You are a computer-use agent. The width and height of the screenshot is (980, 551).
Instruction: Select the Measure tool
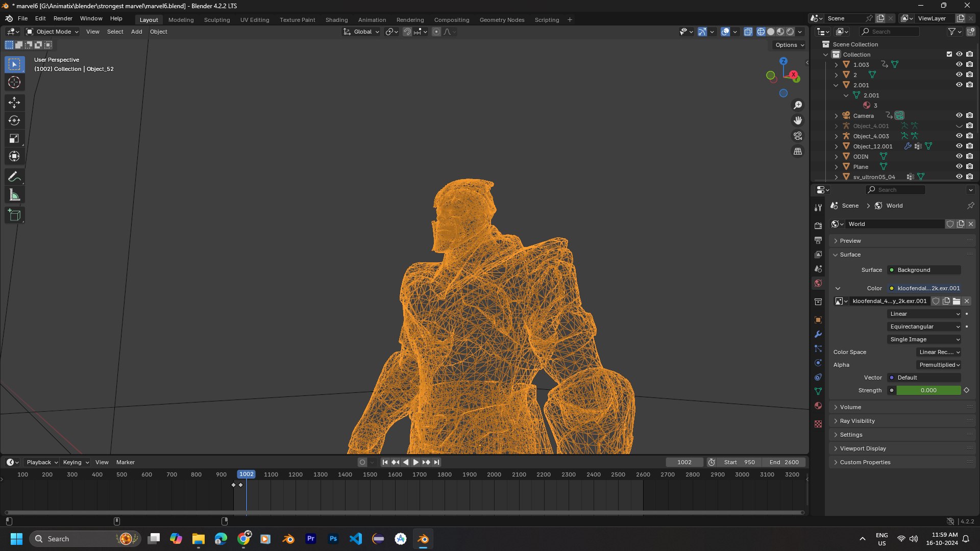[x=14, y=195]
